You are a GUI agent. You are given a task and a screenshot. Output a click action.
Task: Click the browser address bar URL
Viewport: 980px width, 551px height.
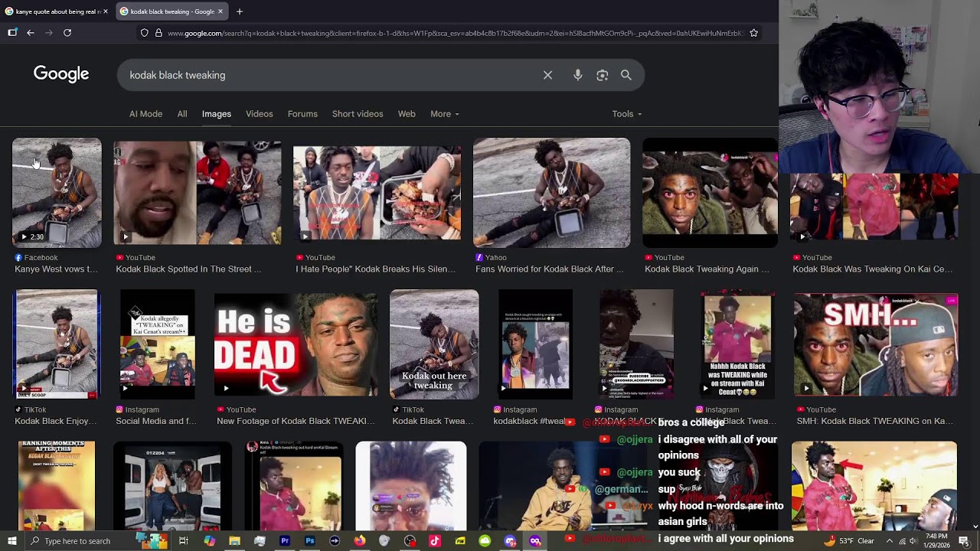(x=455, y=33)
